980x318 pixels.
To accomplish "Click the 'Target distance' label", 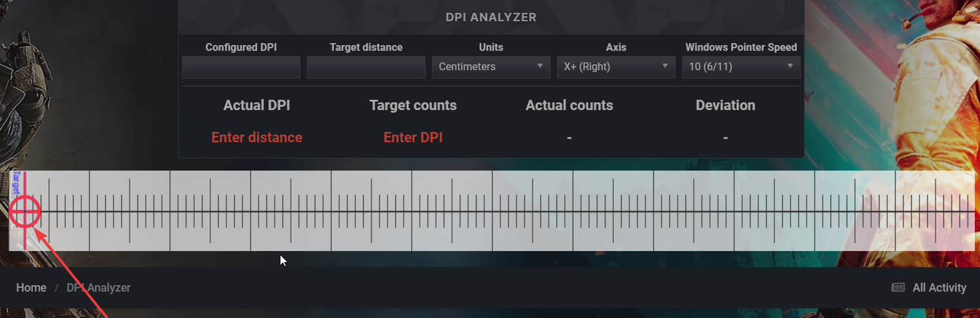I will [366, 47].
